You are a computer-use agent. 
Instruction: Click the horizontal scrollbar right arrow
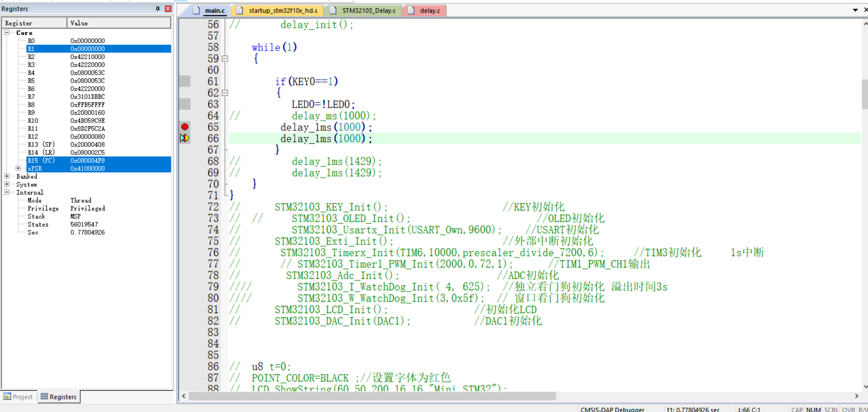coord(856,397)
